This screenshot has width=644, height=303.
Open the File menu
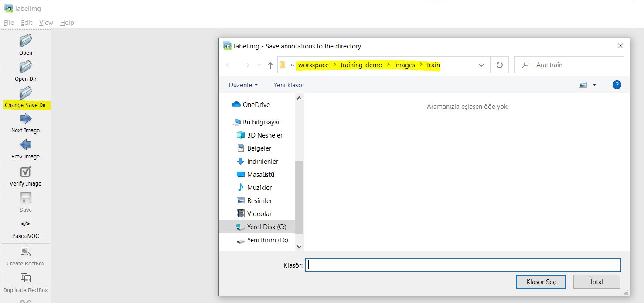tap(9, 22)
